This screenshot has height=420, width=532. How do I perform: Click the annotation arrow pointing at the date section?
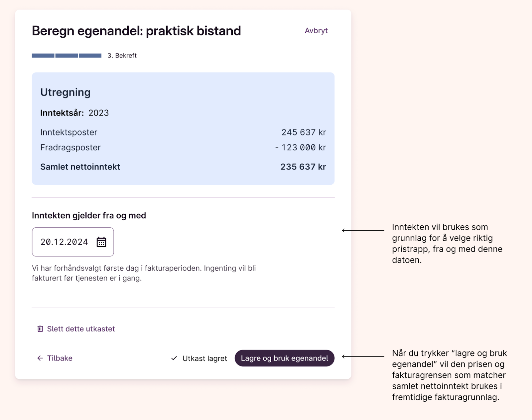(363, 230)
